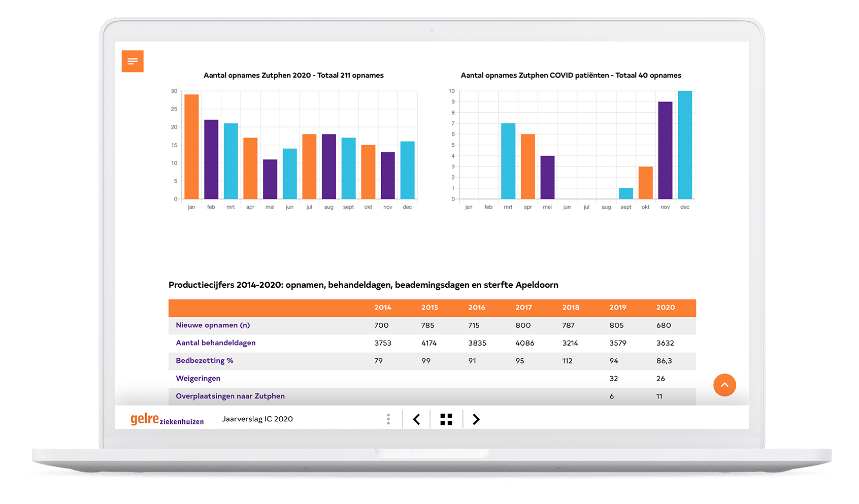The image size is (859, 504).
Task: Select the Bedbezetting % row label
Action: [205, 361]
